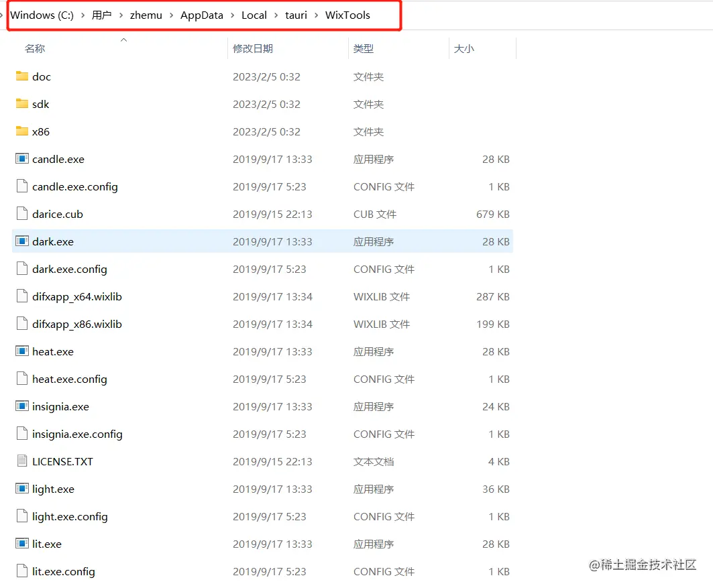Select lit.exe application icon
Image resolution: width=713 pixels, height=588 pixels.
(x=22, y=544)
